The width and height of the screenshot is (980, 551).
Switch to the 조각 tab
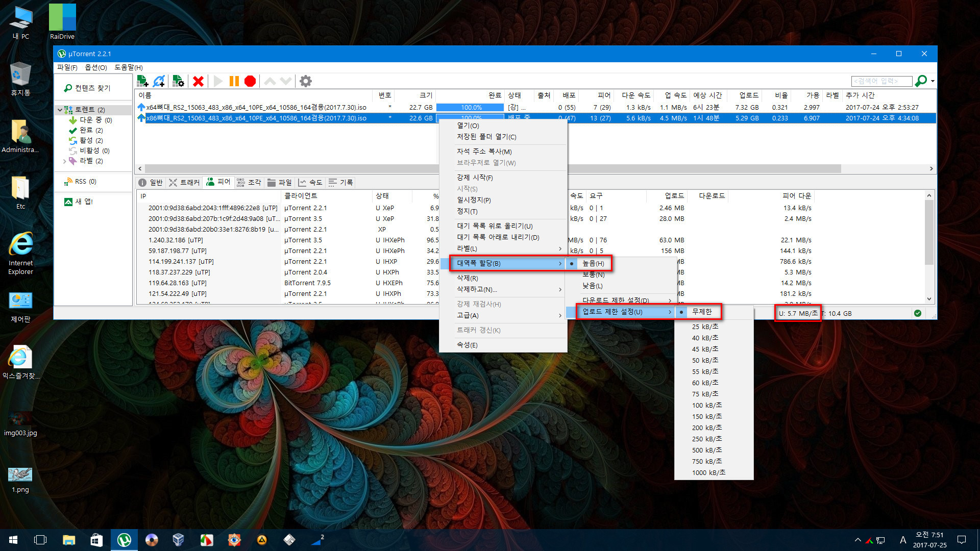tap(249, 183)
